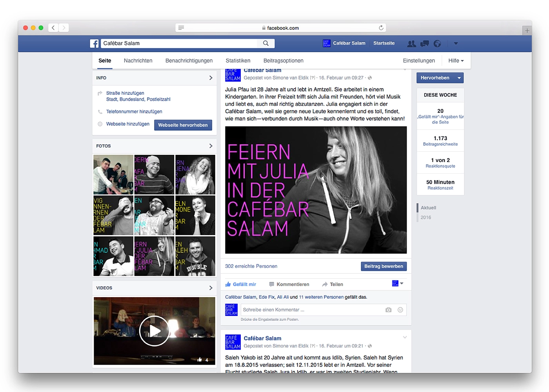Screen dimensions: 549x392
Task: Show the Safari reader view icon
Action: [181, 28]
